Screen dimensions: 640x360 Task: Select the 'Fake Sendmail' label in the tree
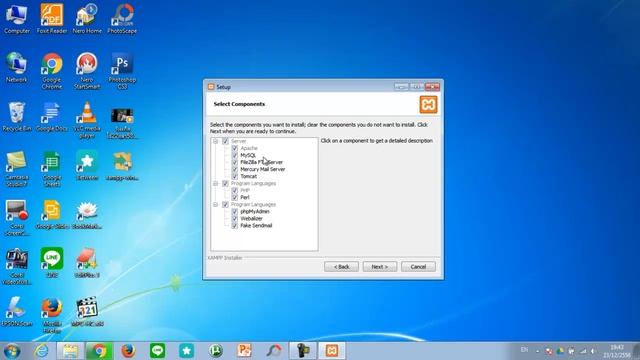256,225
